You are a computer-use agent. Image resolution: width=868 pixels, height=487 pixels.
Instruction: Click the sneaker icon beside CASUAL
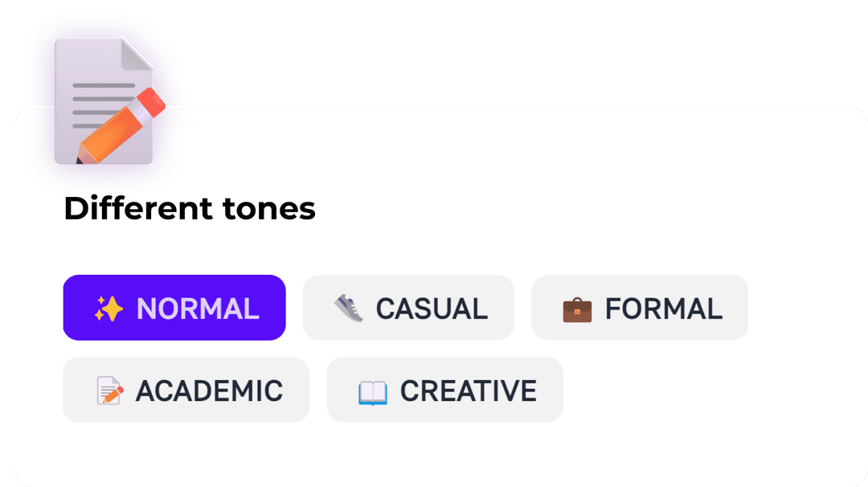click(x=349, y=309)
